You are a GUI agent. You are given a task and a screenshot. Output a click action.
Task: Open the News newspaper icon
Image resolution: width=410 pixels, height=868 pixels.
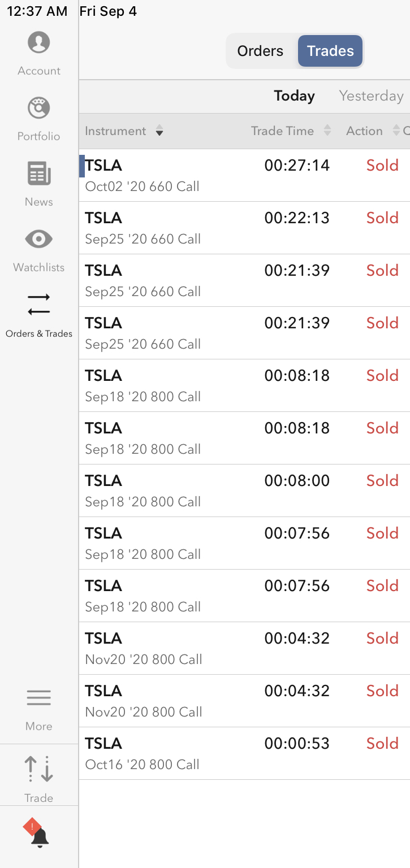click(x=39, y=174)
